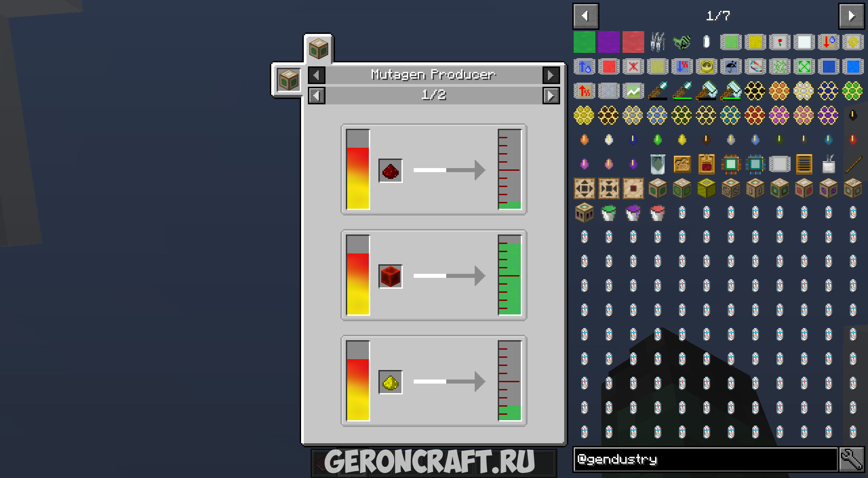The width and height of the screenshot is (868, 478).
Task: Click the yellow-green slime-like block
Action: [x=706, y=188]
